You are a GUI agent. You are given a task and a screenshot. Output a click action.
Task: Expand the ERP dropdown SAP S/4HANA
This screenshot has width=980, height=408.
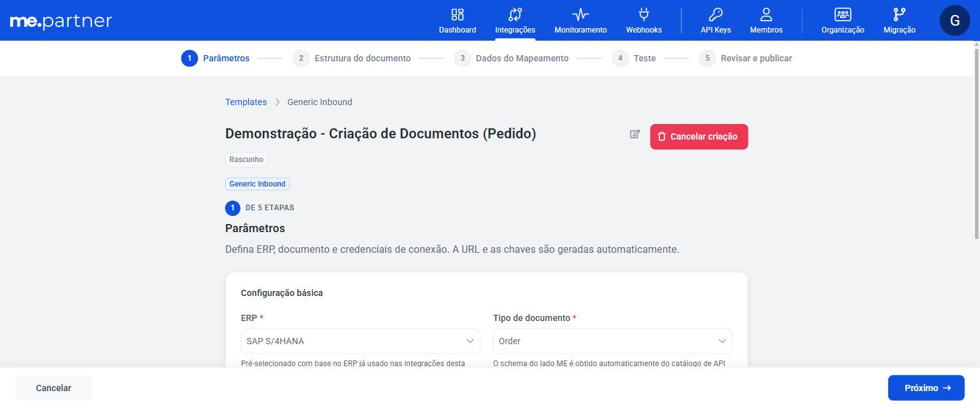[361, 341]
